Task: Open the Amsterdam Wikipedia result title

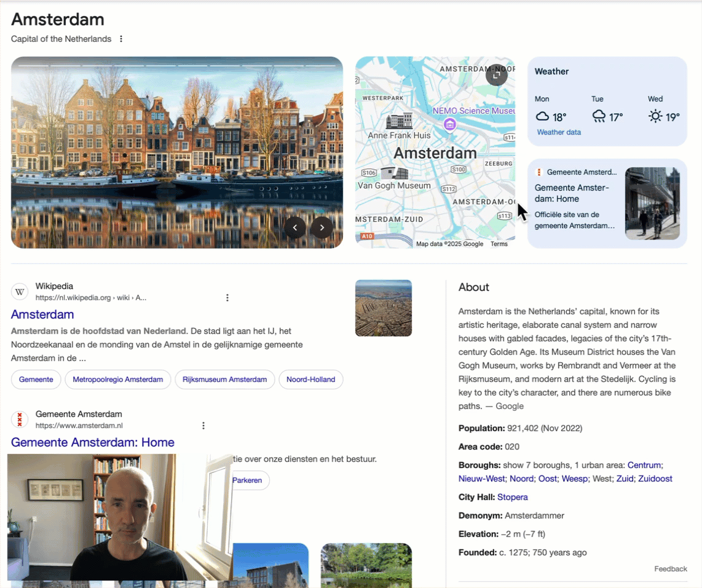Action: pos(42,314)
